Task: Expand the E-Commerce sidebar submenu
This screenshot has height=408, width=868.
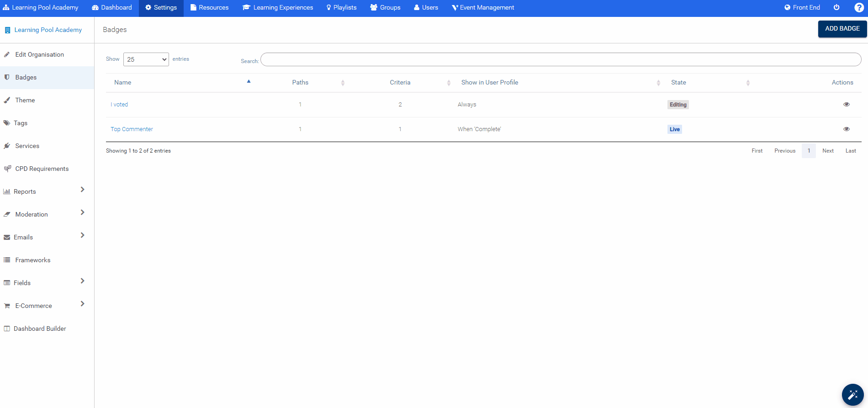Action: [x=82, y=304]
